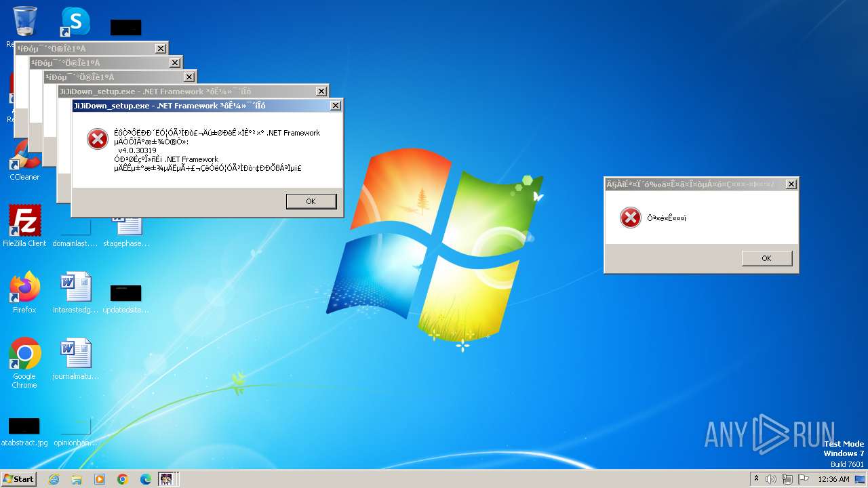Close the second JiJiDown_setup.exe dialog behind the front one
The width and height of the screenshot is (868, 488).
pos(321,91)
